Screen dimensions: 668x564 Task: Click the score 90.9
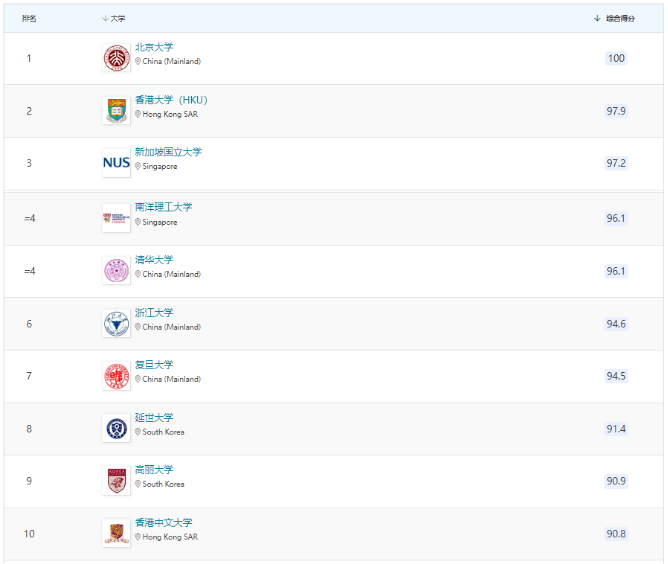pos(616,481)
